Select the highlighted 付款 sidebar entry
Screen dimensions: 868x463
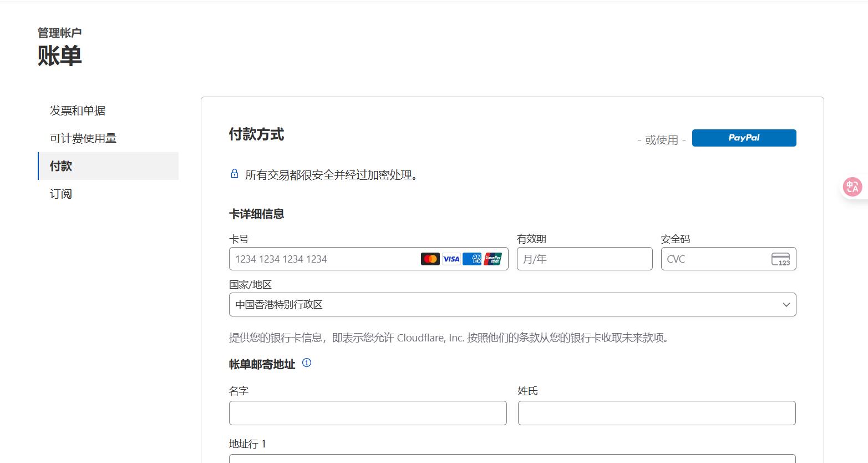click(x=60, y=165)
